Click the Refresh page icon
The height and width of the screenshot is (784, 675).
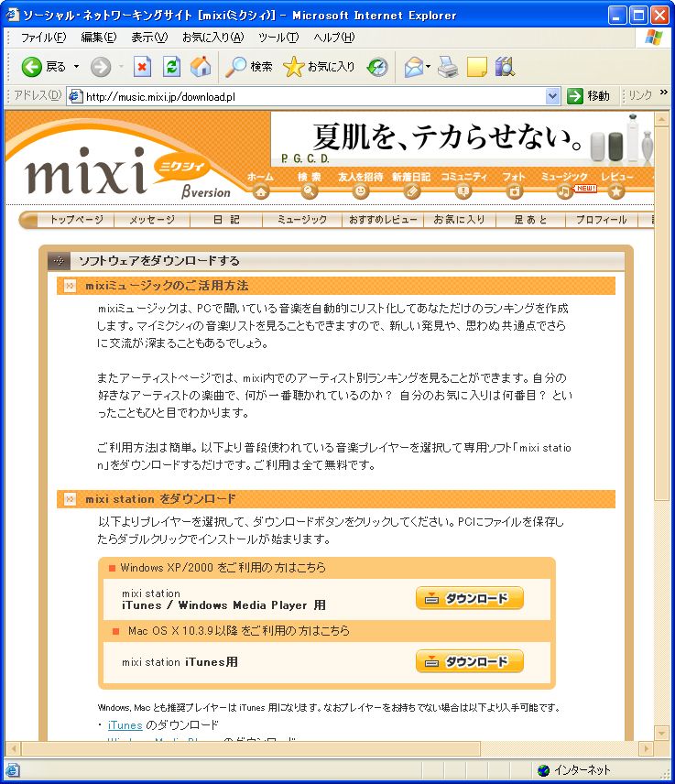point(171,67)
